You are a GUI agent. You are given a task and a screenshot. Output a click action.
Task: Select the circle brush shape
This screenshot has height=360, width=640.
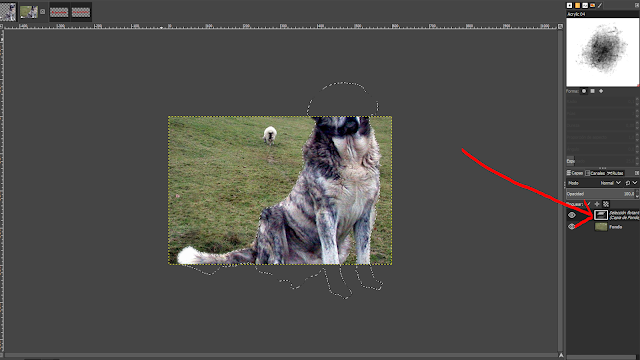pyautogui.click(x=584, y=91)
